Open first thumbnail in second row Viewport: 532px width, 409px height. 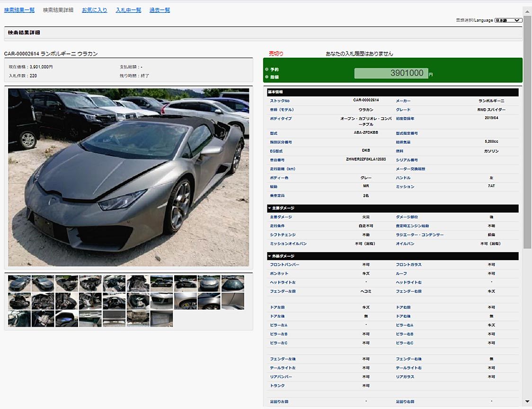(19, 301)
